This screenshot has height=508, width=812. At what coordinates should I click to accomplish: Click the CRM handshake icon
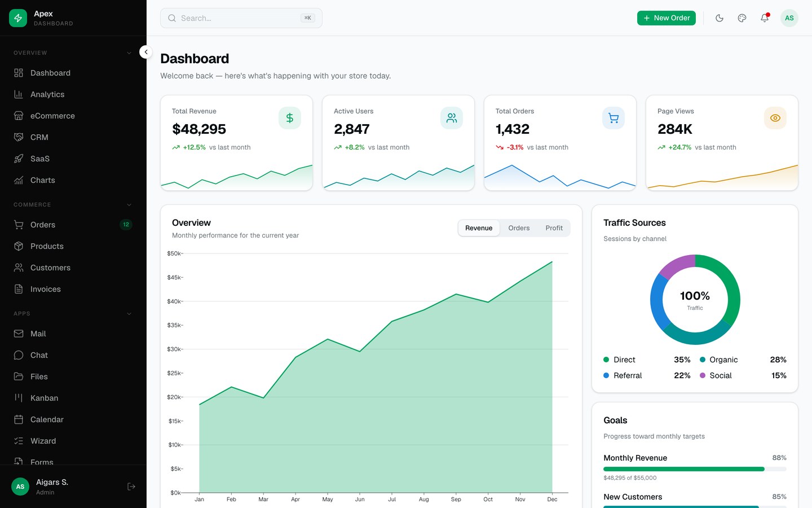[x=19, y=137]
